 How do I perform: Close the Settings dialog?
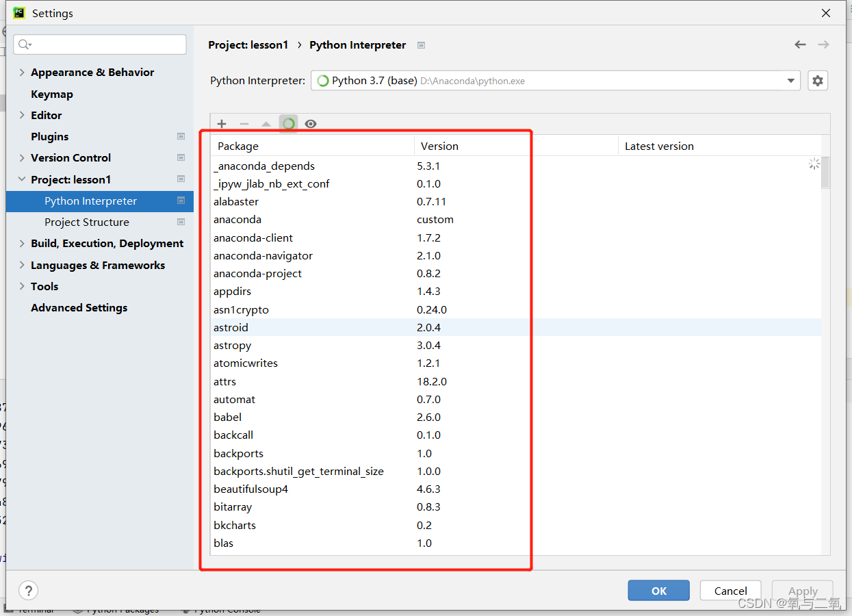click(826, 13)
